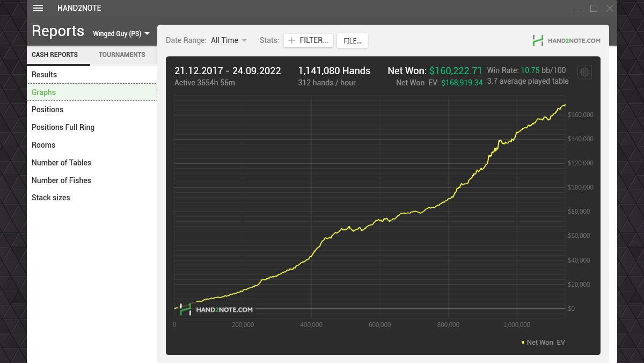Screen dimensions: 644x363
Task: Open the Positions report
Action: 92,110
